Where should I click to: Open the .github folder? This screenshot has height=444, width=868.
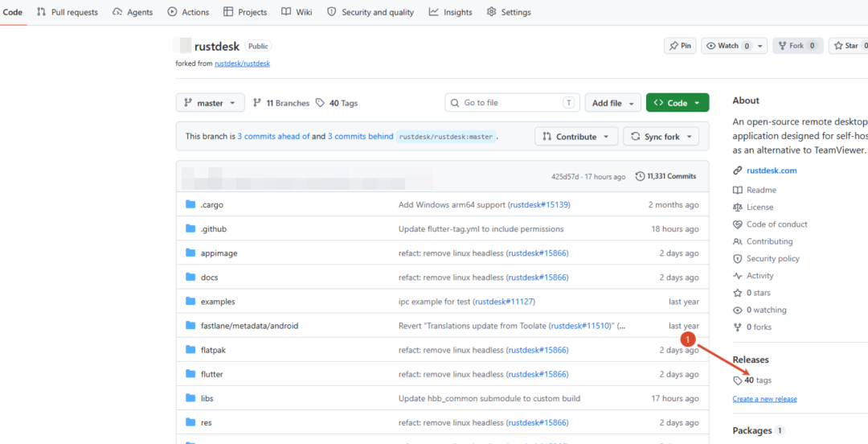(x=214, y=229)
